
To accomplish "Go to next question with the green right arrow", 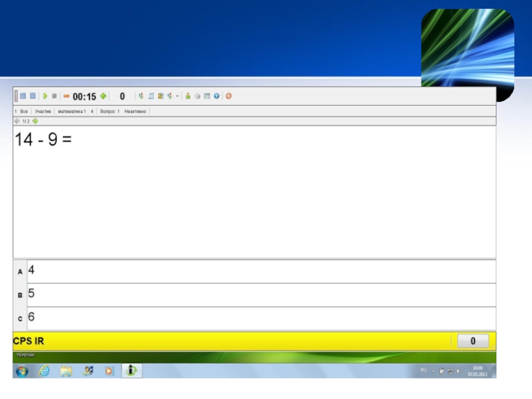I will pyautogui.click(x=35, y=121).
